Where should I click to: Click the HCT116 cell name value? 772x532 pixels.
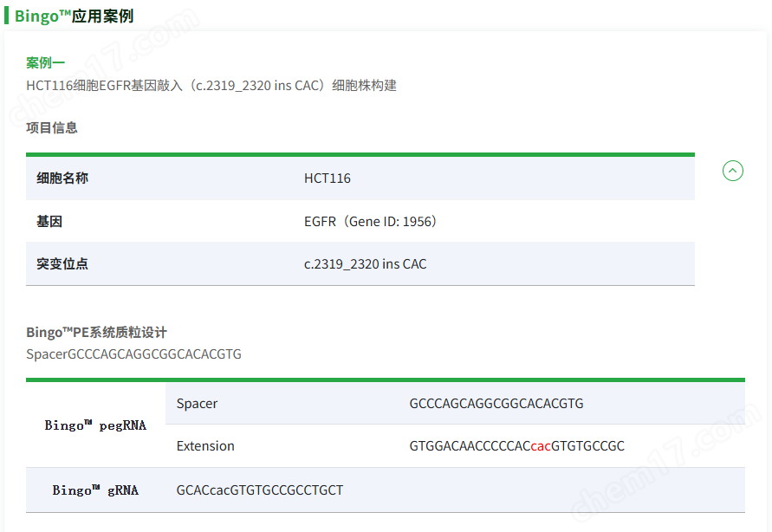coord(328,178)
